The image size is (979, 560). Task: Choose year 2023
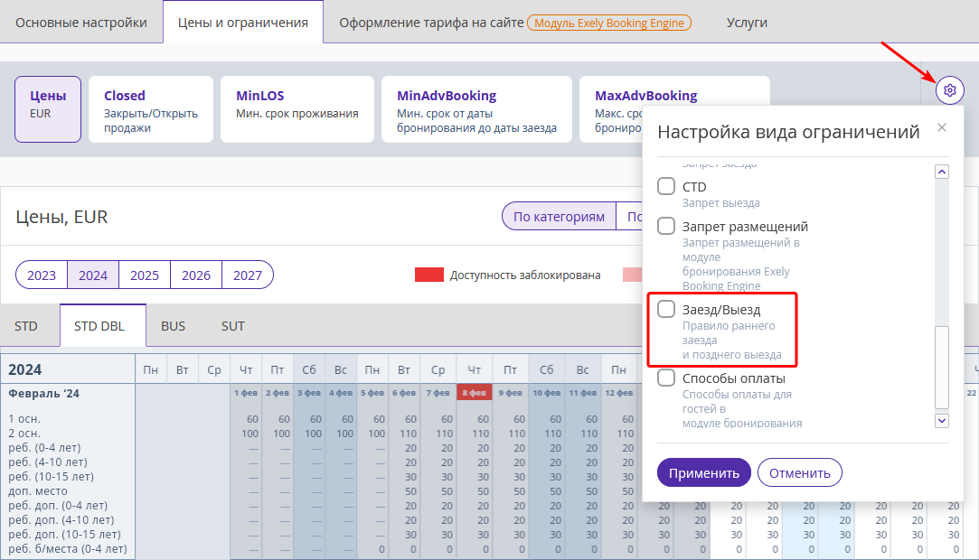pyautogui.click(x=42, y=275)
